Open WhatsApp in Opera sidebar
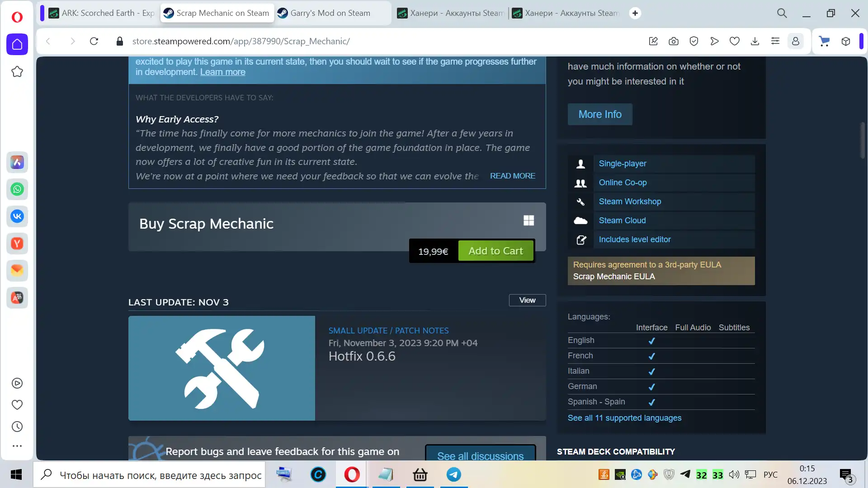868x488 pixels. click(x=17, y=189)
